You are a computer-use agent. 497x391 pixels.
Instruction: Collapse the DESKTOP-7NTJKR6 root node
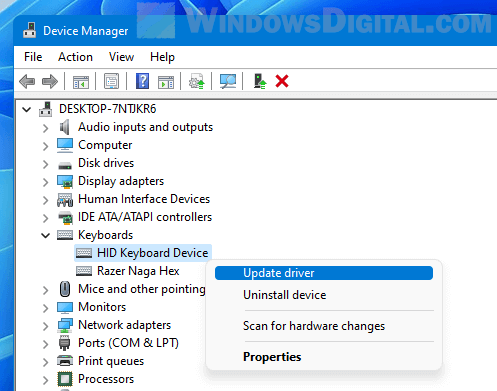27,109
